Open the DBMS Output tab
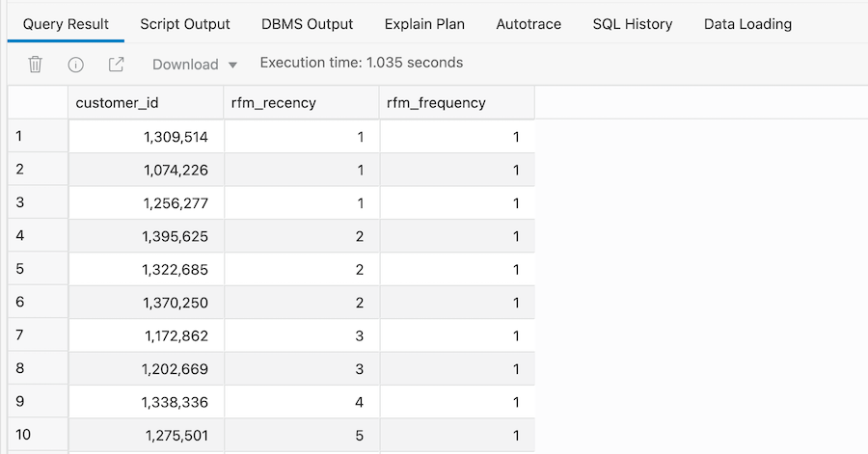Image resolution: width=868 pixels, height=454 pixels. click(x=307, y=24)
